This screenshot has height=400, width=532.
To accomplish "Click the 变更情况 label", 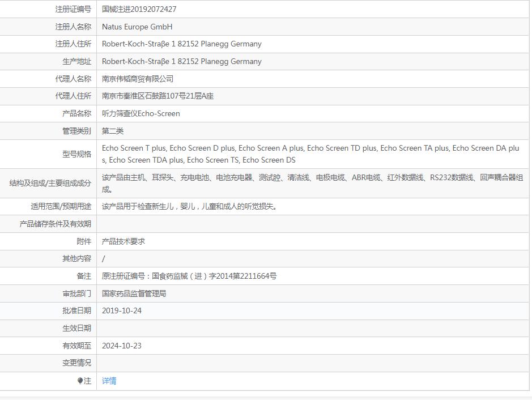I will (x=76, y=363).
